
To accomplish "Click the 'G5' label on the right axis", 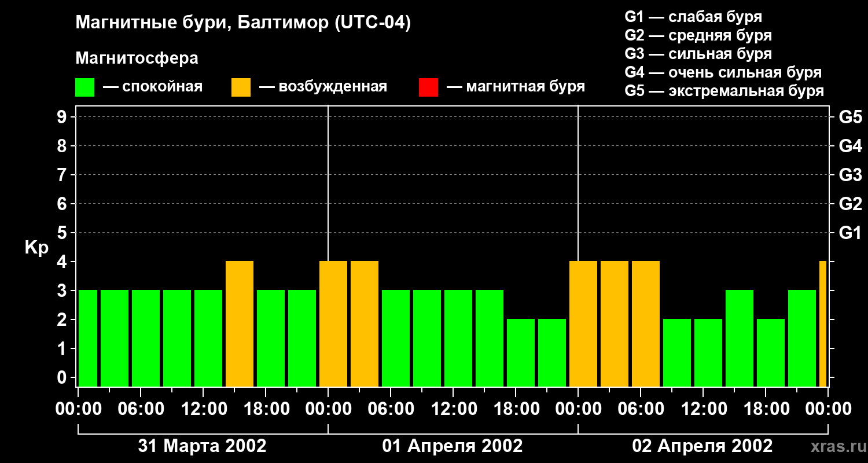I will point(850,117).
